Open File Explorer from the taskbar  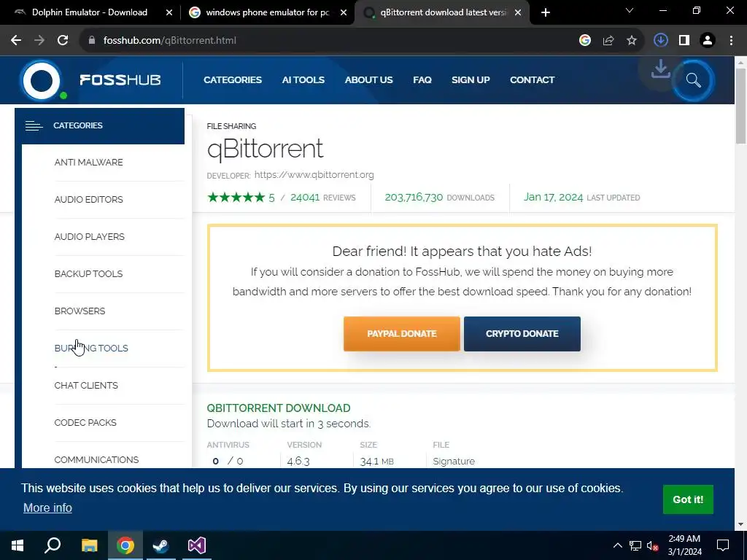point(89,545)
